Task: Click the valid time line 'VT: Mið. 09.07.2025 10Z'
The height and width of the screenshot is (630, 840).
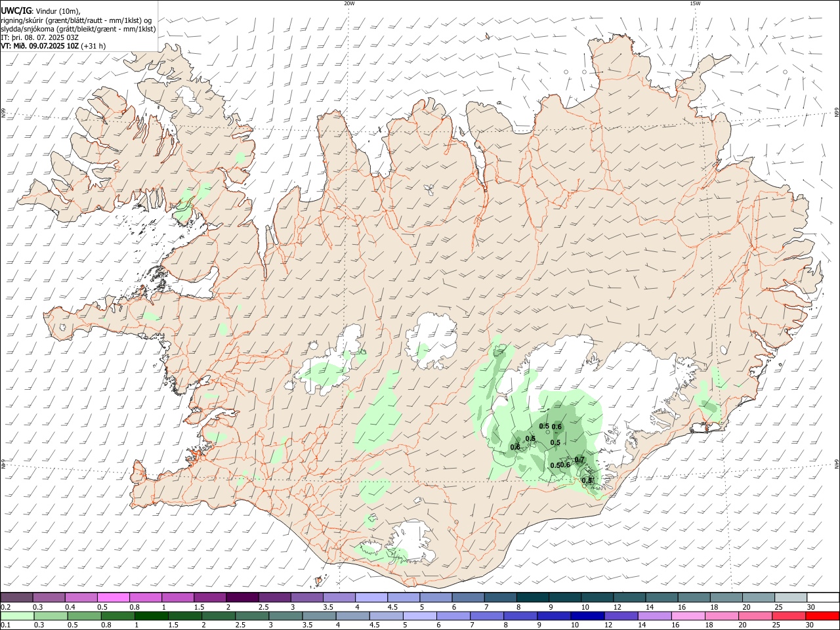Action: 40,46
